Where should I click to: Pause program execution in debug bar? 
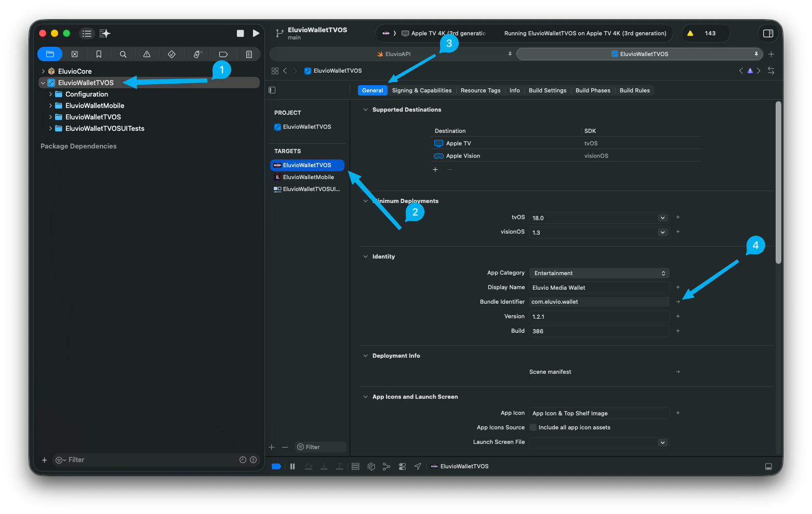292,466
